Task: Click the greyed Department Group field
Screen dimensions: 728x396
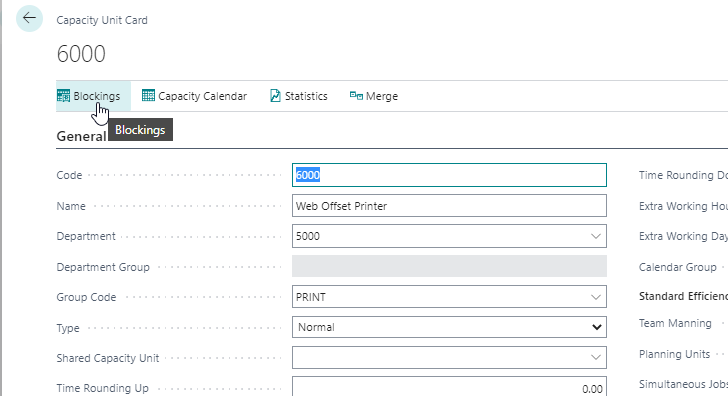Action: (x=449, y=266)
